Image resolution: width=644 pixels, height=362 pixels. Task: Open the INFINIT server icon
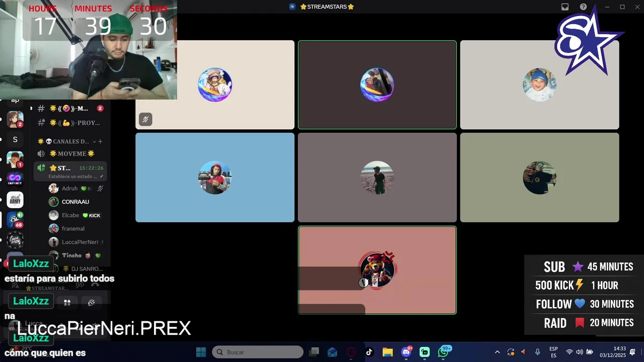tap(15, 179)
